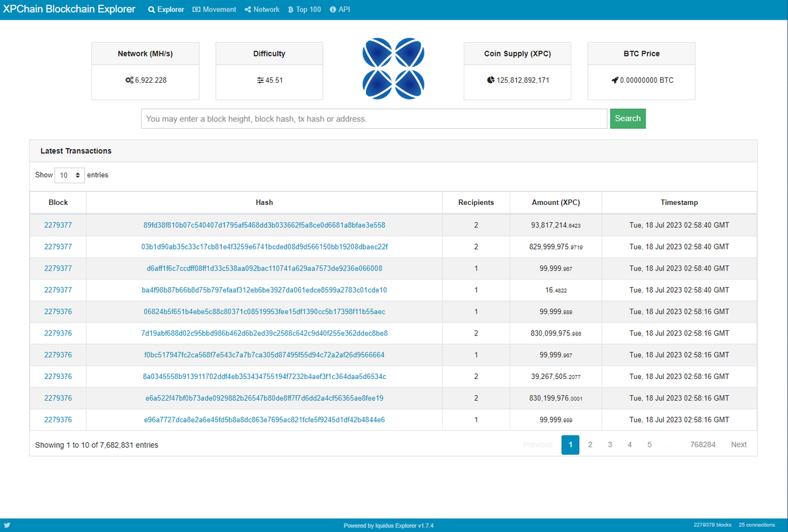Click the gears icon beside 6,922.228
788x532 pixels.
129,80
